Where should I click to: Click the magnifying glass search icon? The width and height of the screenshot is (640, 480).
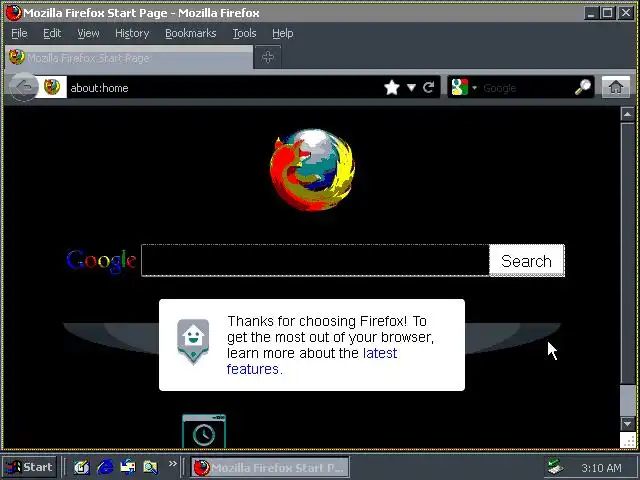click(583, 87)
